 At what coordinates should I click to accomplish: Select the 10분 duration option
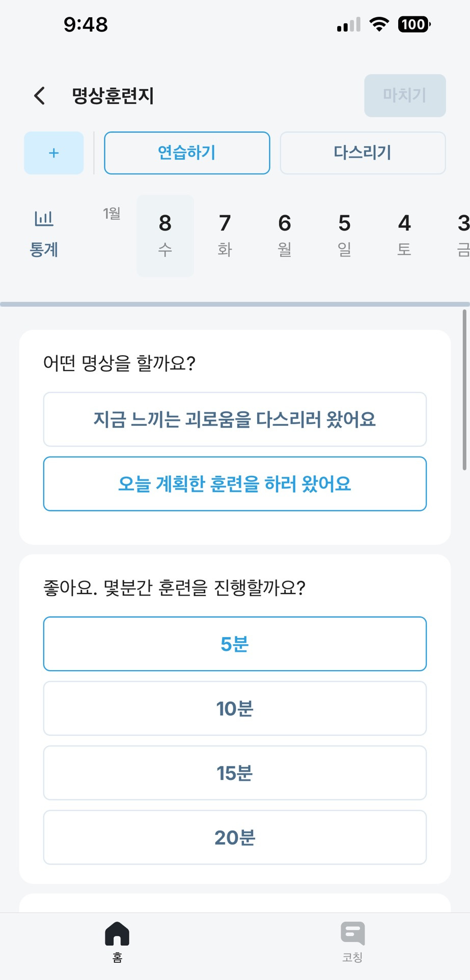pos(235,708)
